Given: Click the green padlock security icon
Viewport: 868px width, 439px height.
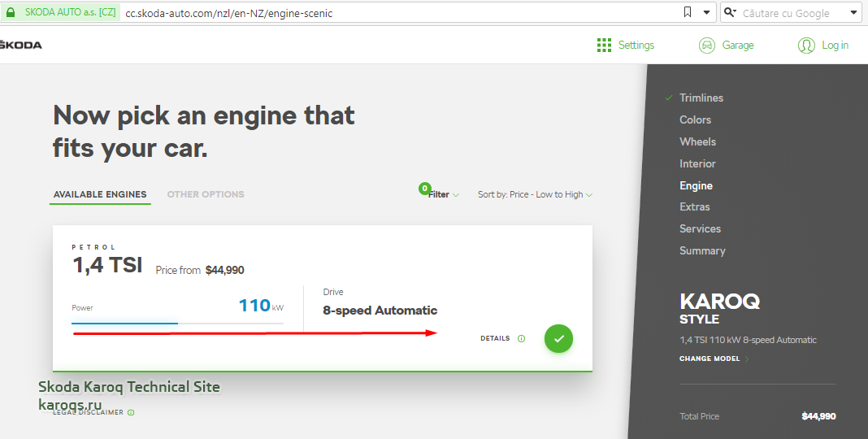Looking at the screenshot, I should pyautogui.click(x=11, y=13).
